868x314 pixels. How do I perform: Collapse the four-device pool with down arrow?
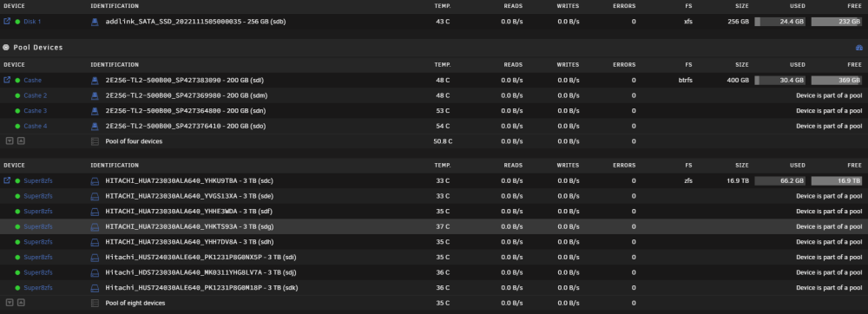click(x=10, y=141)
